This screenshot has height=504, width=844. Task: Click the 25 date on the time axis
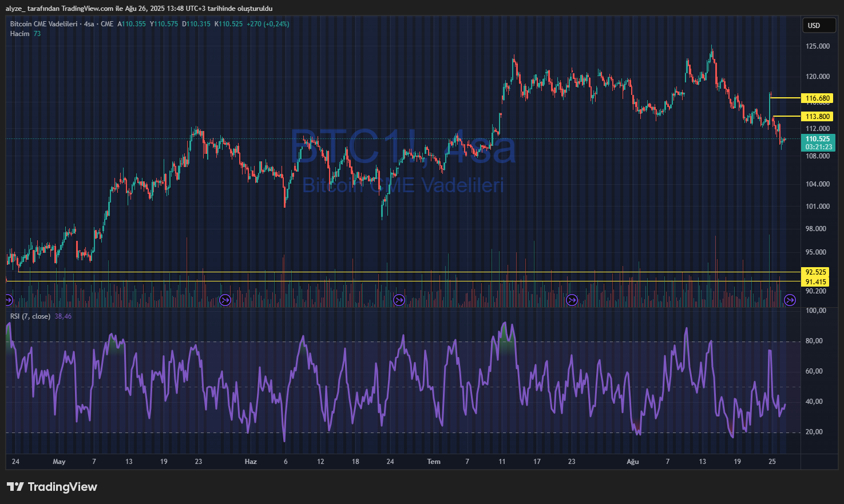(772, 462)
